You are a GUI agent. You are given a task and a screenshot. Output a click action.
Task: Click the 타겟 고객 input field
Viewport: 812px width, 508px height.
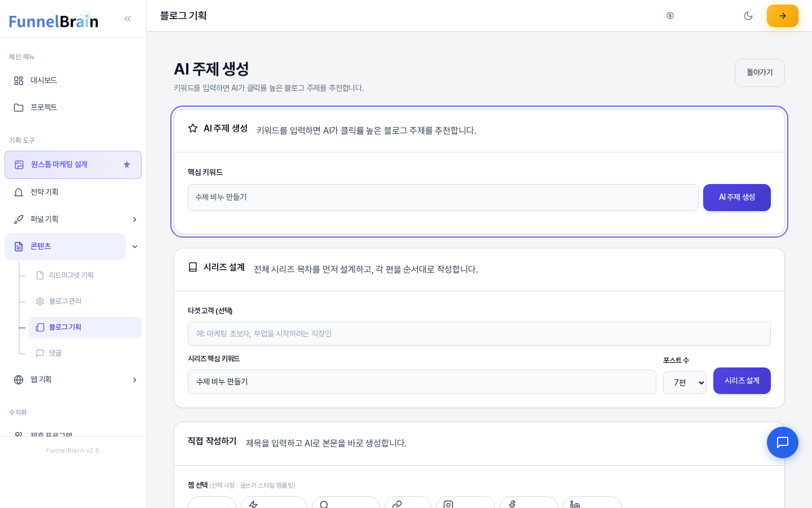click(x=479, y=334)
